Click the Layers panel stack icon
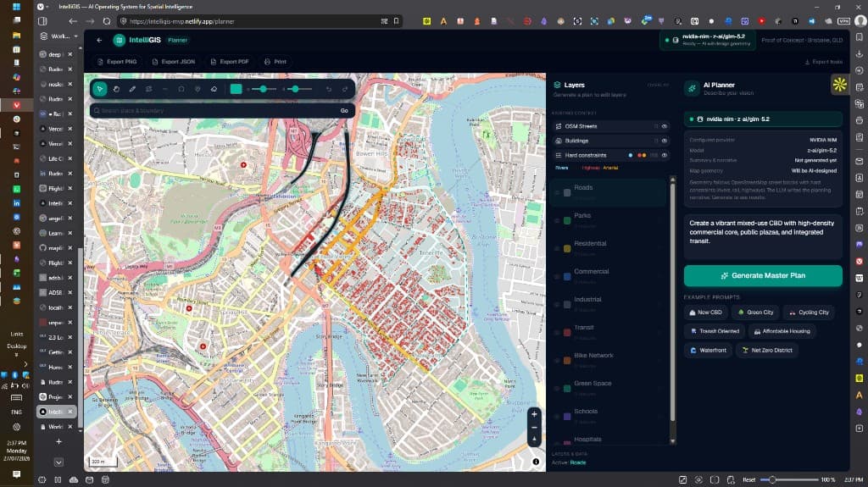This screenshot has height=487, width=868. 558,85
